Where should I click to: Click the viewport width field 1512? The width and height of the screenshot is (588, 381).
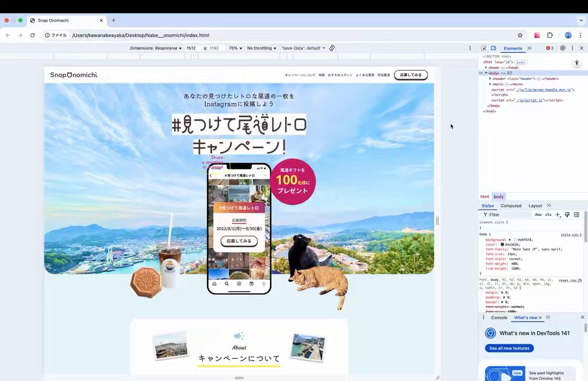pyautogui.click(x=193, y=48)
